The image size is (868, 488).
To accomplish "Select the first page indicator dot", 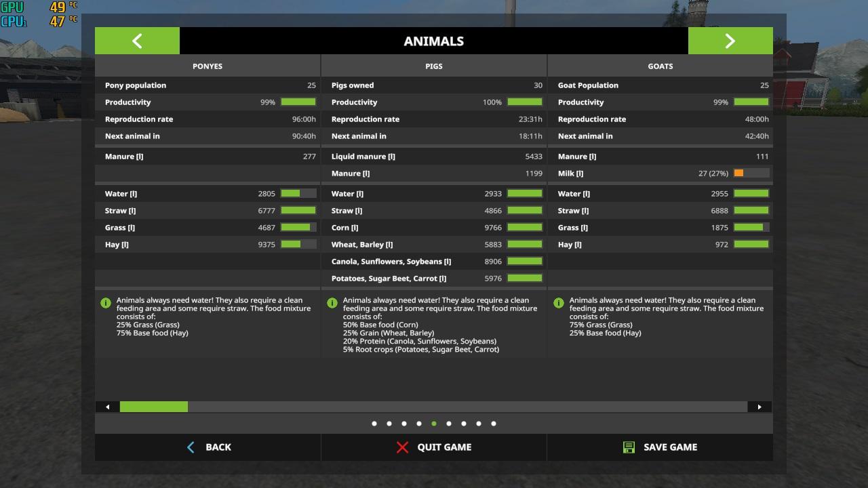I will click(x=374, y=424).
